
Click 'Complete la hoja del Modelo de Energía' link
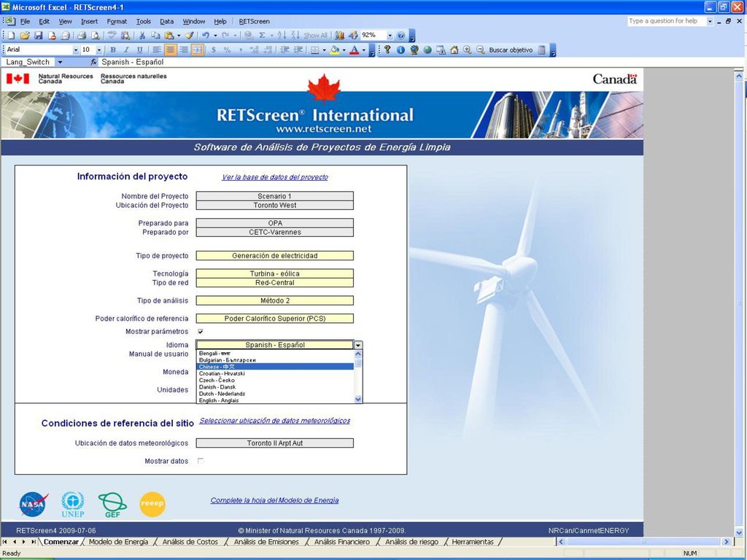(275, 500)
